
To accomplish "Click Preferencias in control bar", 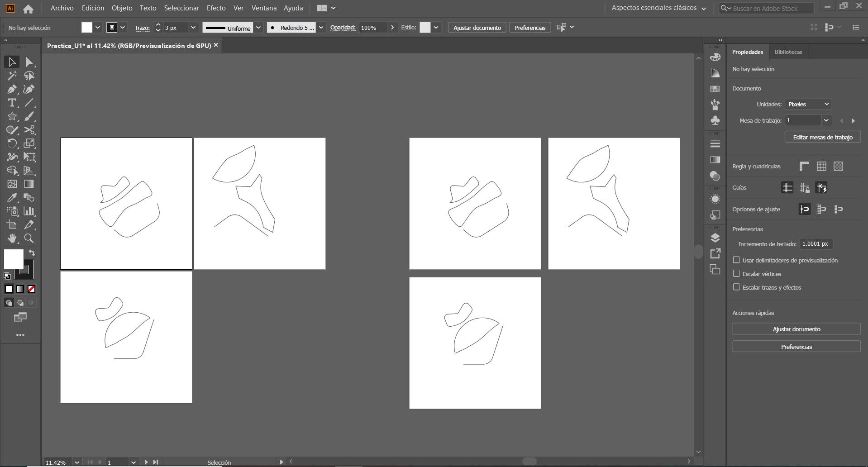I will coord(530,28).
